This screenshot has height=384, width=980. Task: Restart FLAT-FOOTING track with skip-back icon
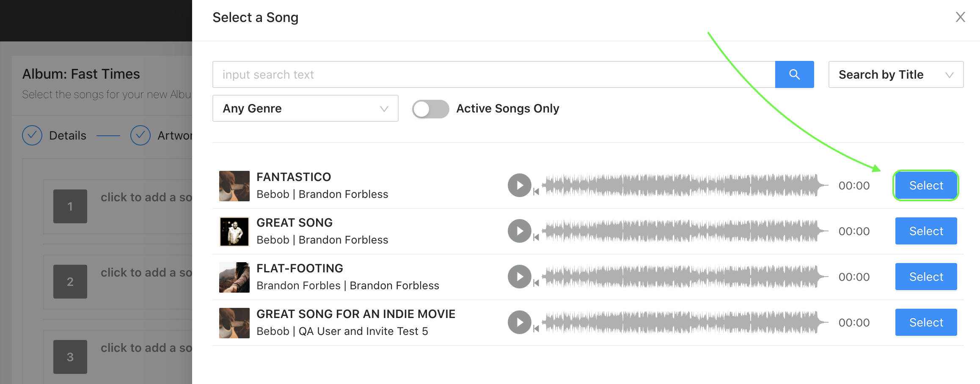click(x=536, y=283)
